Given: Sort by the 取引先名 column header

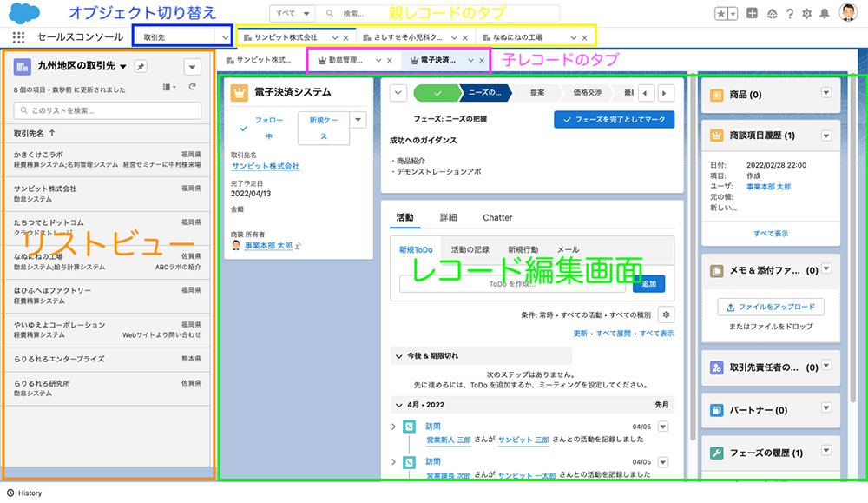Looking at the screenshot, I should click(x=35, y=134).
